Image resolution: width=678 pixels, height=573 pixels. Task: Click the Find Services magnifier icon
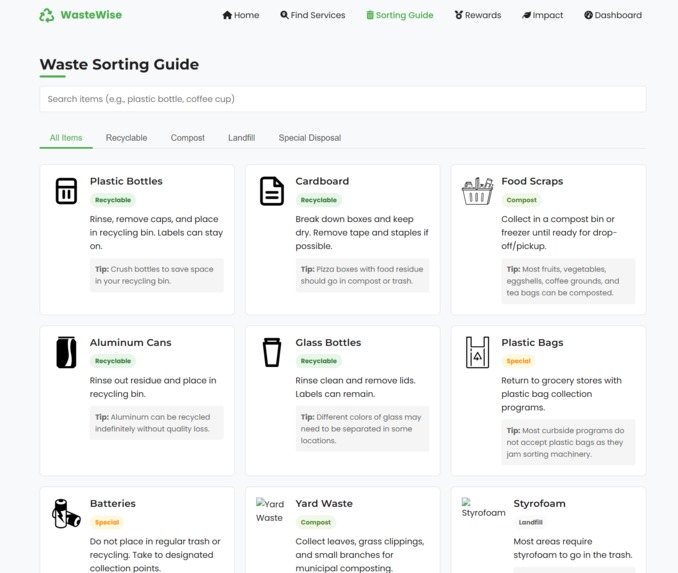pos(284,15)
